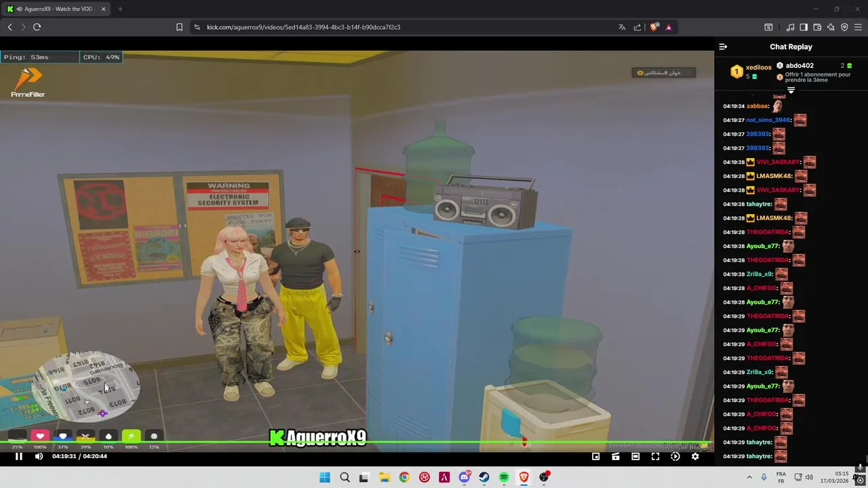Open system volume tray icon

point(809,477)
